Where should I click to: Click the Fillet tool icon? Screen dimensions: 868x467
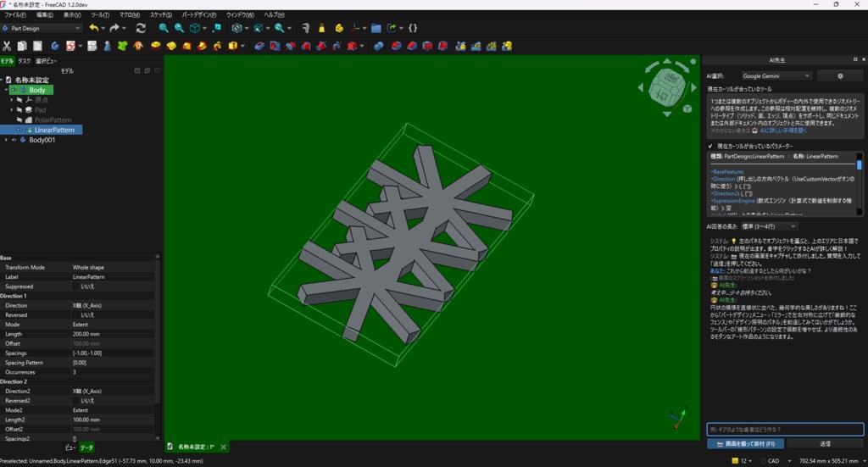[x=397, y=46]
